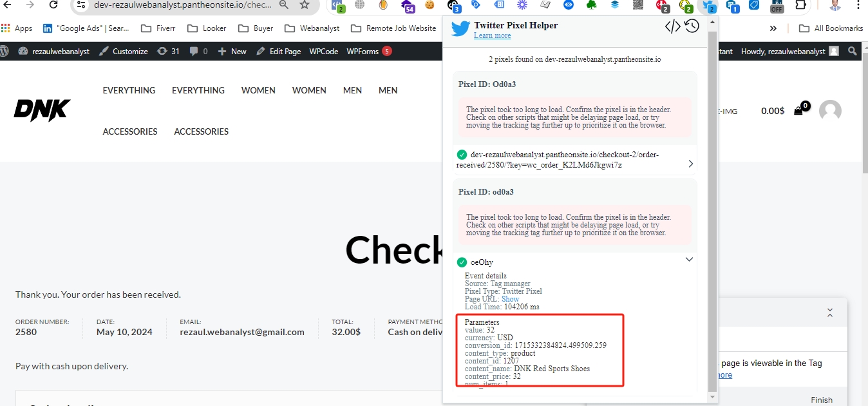
Task: Open the Extensions puzzle-piece menu
Action: 800,5
